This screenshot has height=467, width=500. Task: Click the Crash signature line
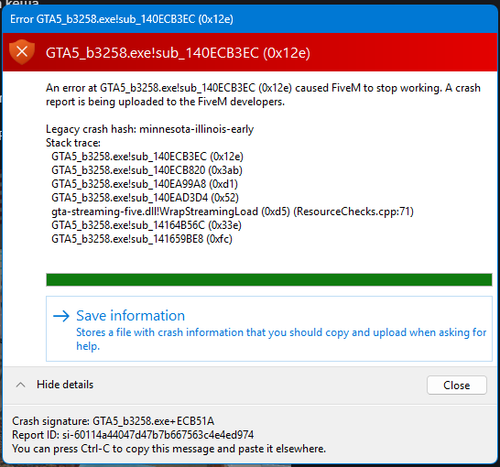coord(113,421)
